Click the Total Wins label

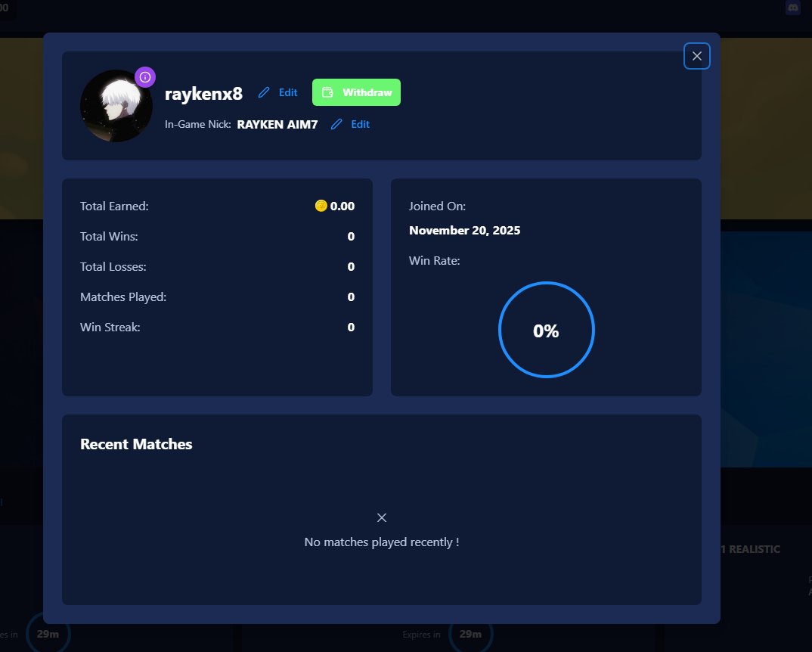109,236
